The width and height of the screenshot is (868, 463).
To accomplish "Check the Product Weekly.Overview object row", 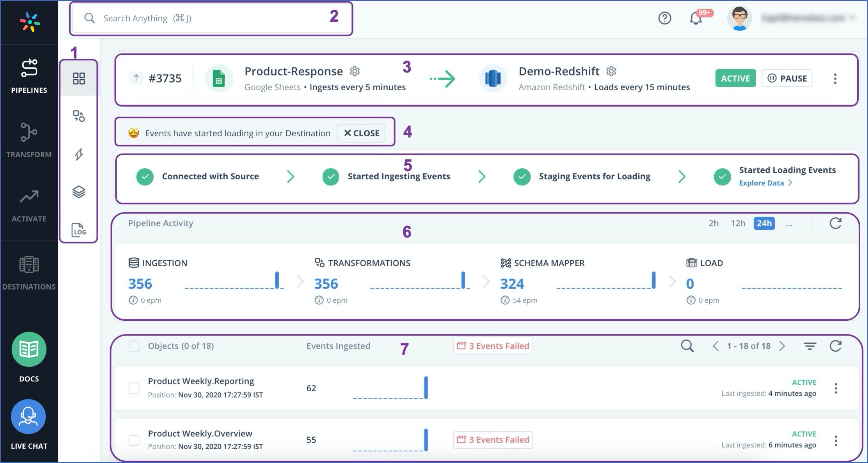I will click(134, 440).
